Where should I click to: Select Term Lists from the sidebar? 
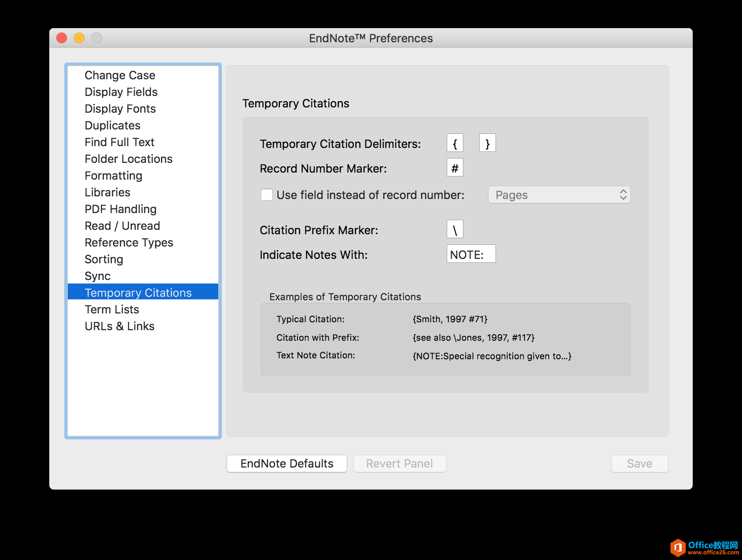pyautogui.click(x=112, y=309)
